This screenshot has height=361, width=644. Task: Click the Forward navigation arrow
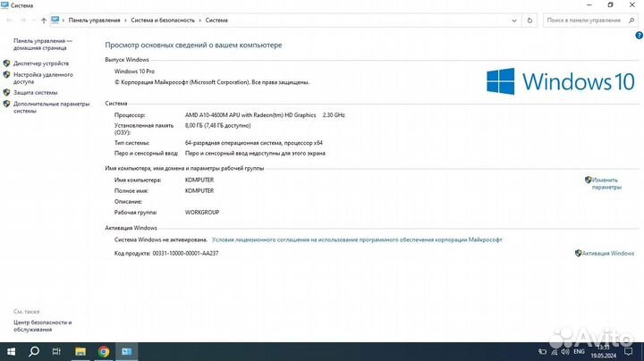tap(23, 20)
